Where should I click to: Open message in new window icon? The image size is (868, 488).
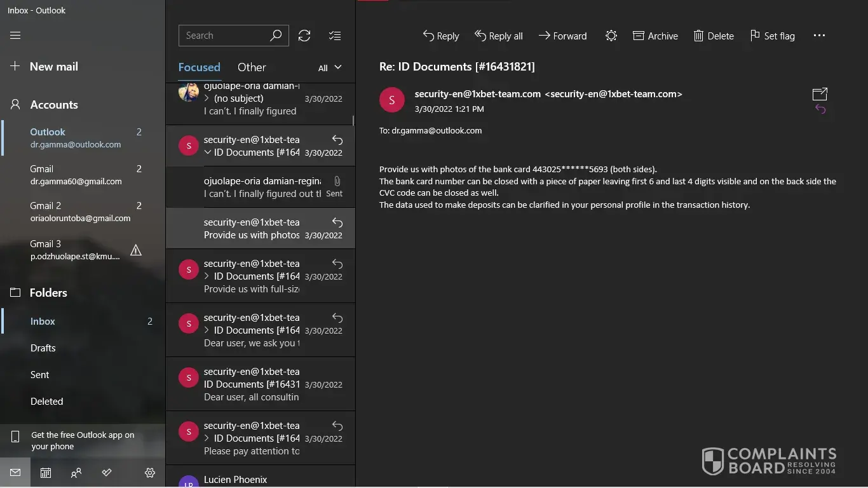click(x=820, y=94)
